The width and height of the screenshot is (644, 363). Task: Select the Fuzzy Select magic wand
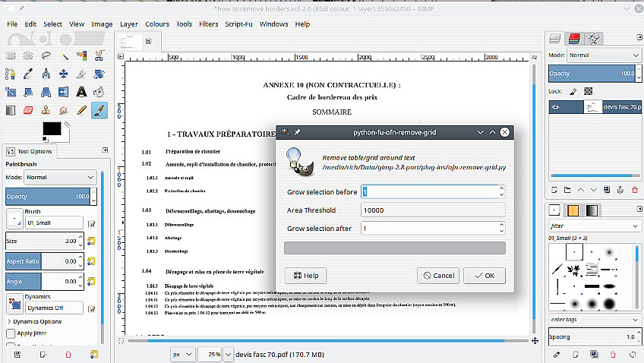click(x=64, y=55)
